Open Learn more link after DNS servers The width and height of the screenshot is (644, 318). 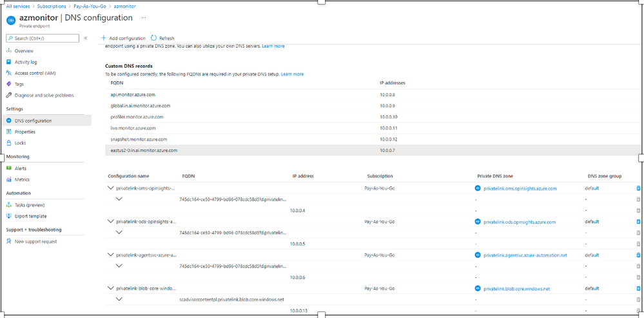(273, 46)
